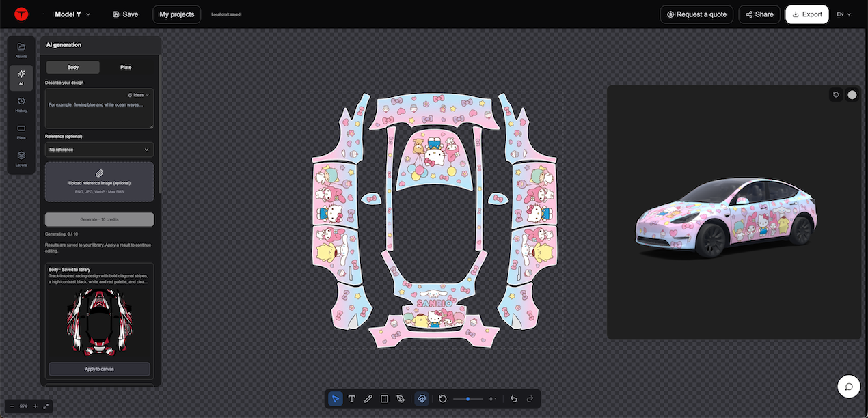The height and width of the screenshot is (418, 868).
Task: Reset the rotation angle
Action: pos(443,399)
